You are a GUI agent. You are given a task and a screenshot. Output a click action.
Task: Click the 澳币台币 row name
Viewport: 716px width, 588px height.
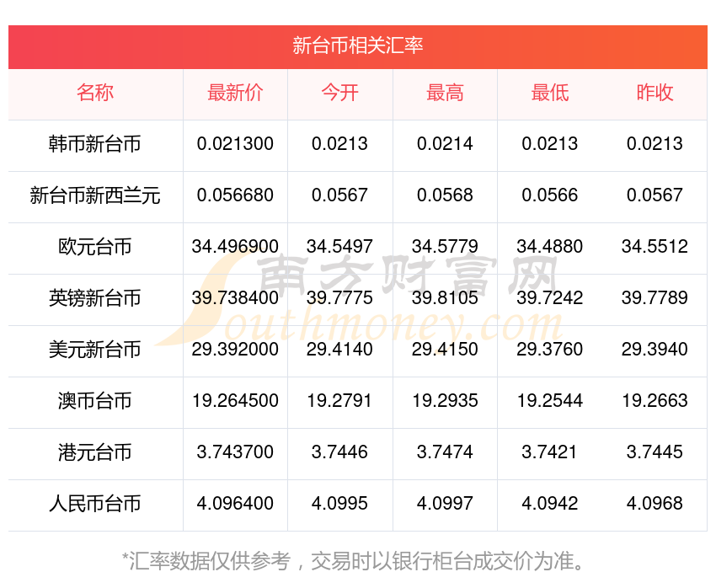pyautogui.click(x=95, y=401)
